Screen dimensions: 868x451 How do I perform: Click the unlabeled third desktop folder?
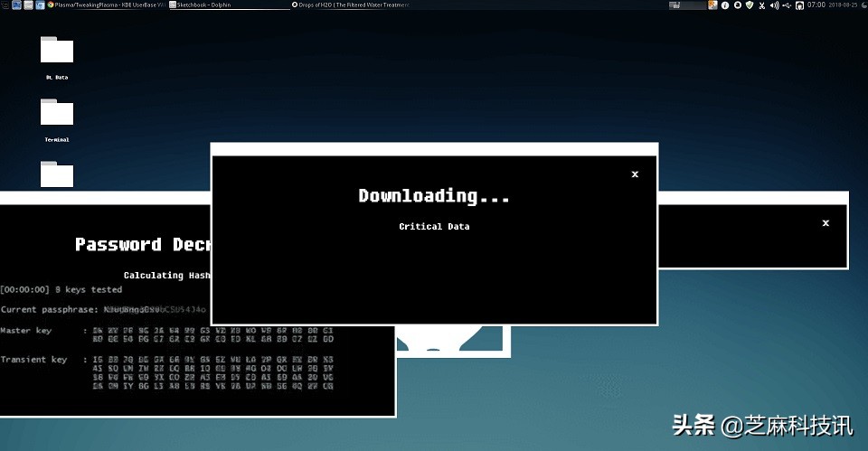click(x=56, y=174)
